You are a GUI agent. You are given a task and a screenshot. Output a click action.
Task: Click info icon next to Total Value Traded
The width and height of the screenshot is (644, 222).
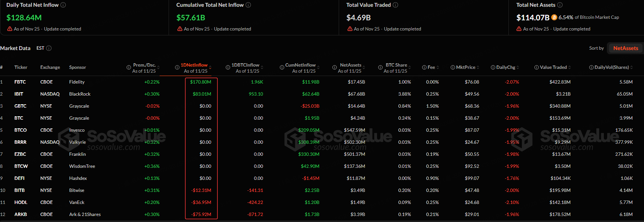[x=395, y=5]
